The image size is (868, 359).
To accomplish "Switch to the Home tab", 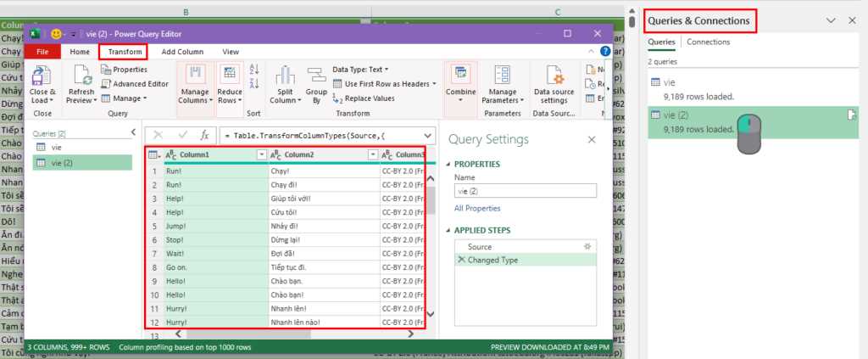I will point(80,52).
